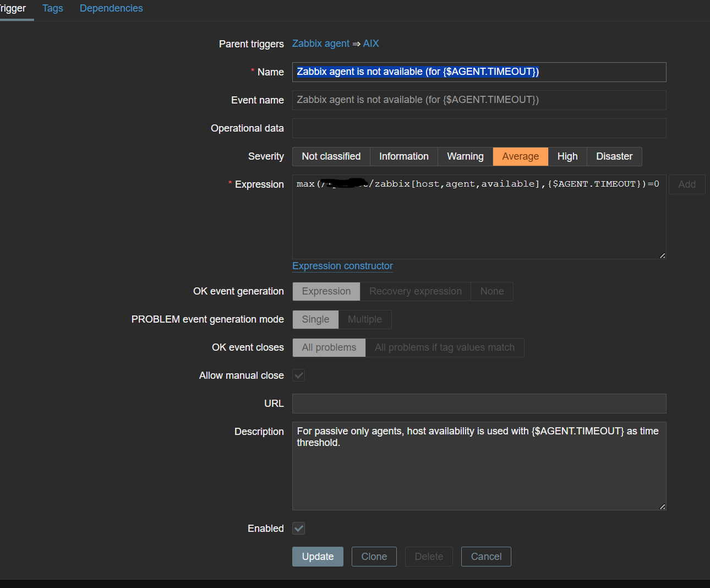Viewport: 710px width, 588px height.
Task: Open the Zabbix agent parent trigger link
Action: (x=321, y=43)
